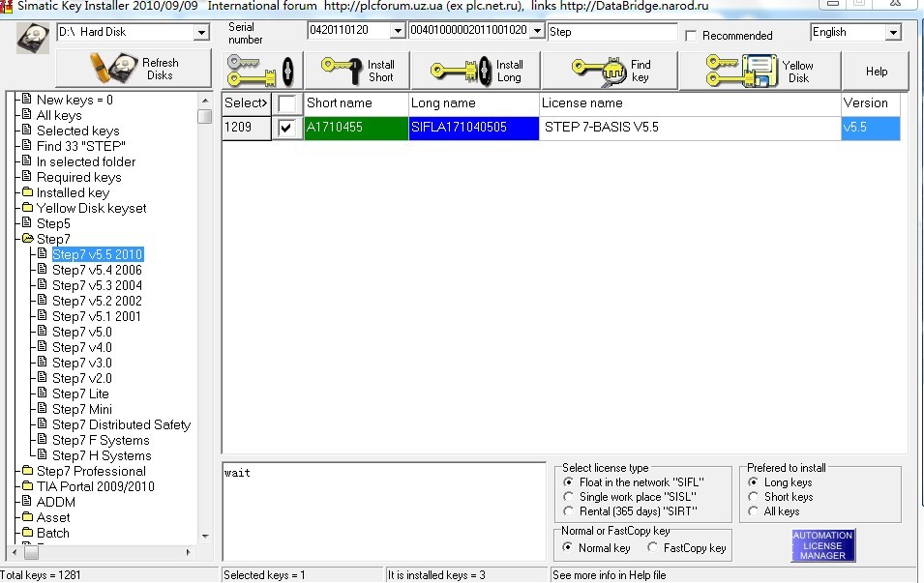Click the blue SIFLA171040505 long name cell
Screen dimensions: 924x583
(473, 128)
